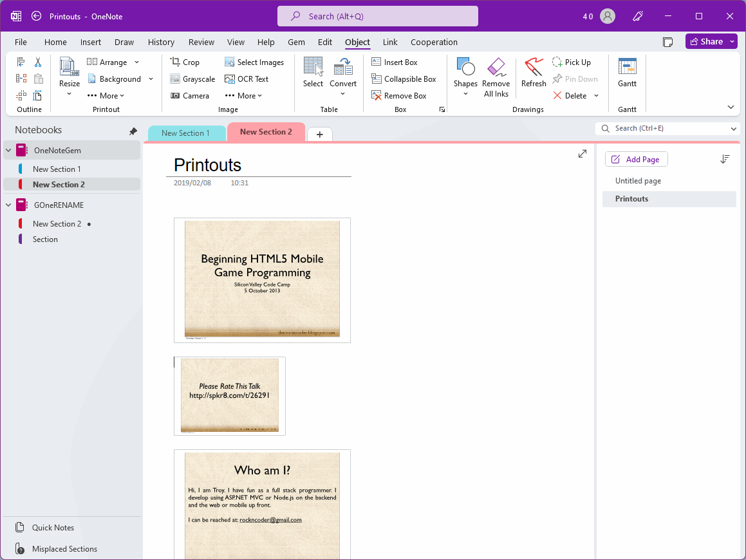Collapse the OneNoteGem notebook
This screenshot has height=560, width=746.
pyautogui.click(x=8, y=151)
